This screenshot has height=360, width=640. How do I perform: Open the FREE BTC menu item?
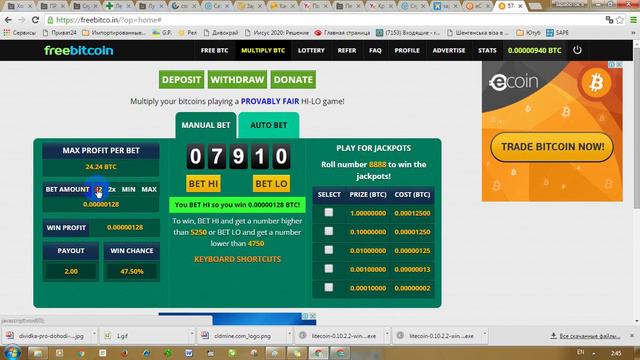214,50
